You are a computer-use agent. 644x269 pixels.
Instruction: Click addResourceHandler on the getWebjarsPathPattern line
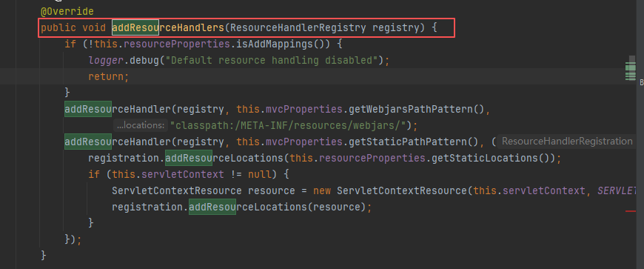tap(117, 110)
